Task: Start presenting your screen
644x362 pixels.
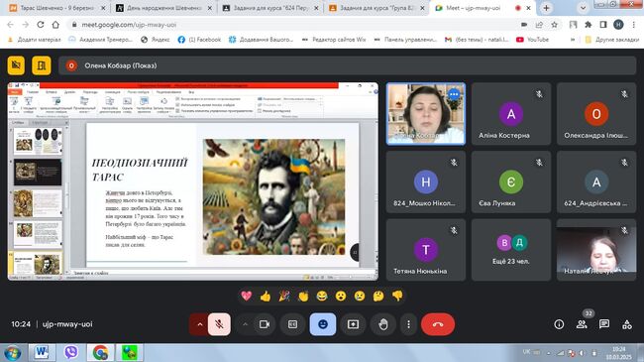Action: (x=354, y=324)
